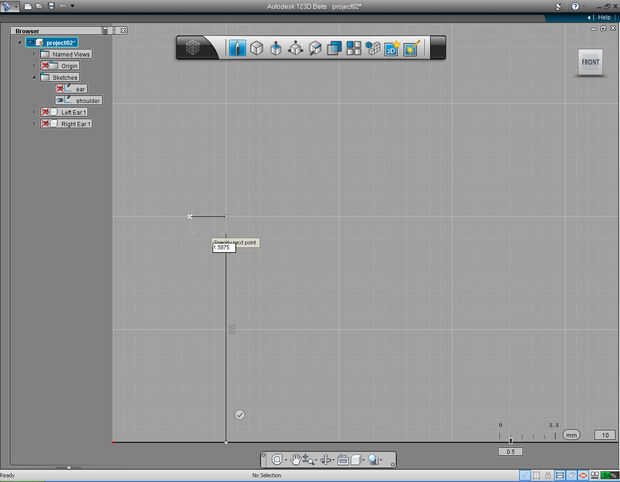Select the ear sketch item
The height and width of the screenshot is (482, 620).
pyautogui.click(x=72, y=89)
